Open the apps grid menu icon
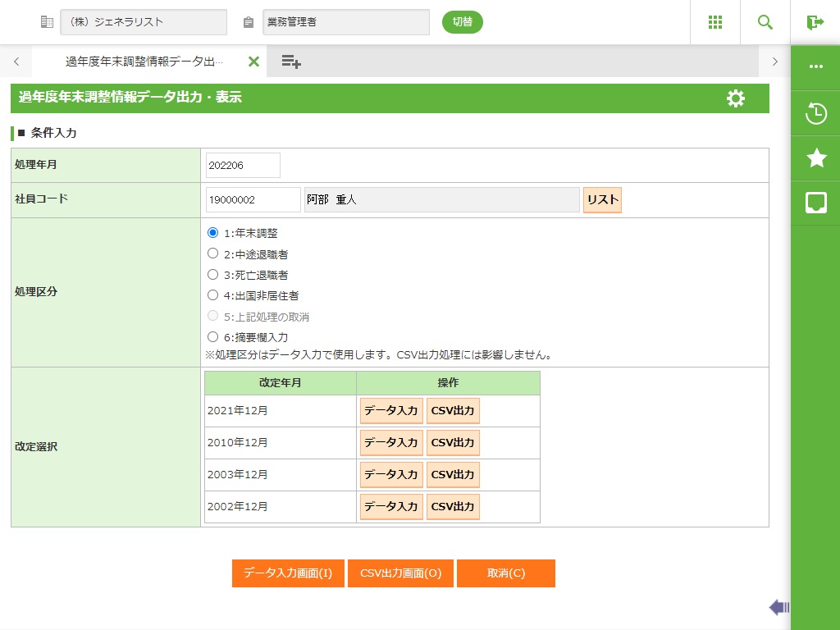Image resolution: width=840 pixels, height=630 pixels. [714, 22]
